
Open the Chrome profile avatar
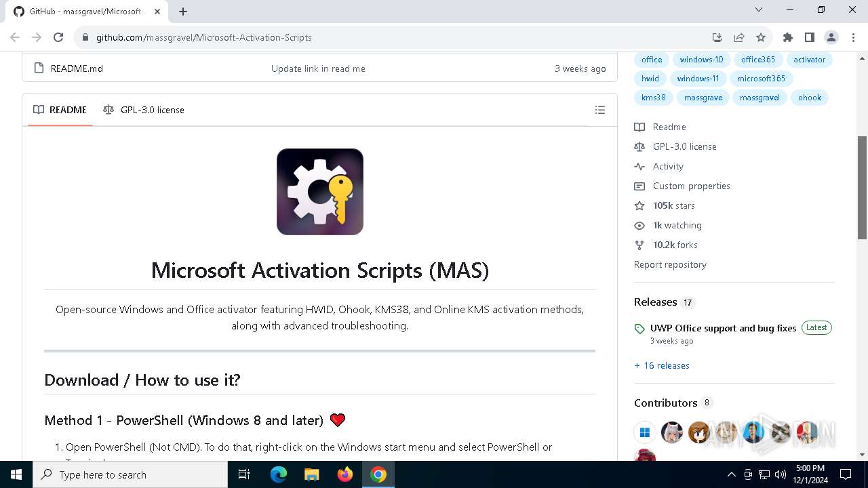coord(831,37)
